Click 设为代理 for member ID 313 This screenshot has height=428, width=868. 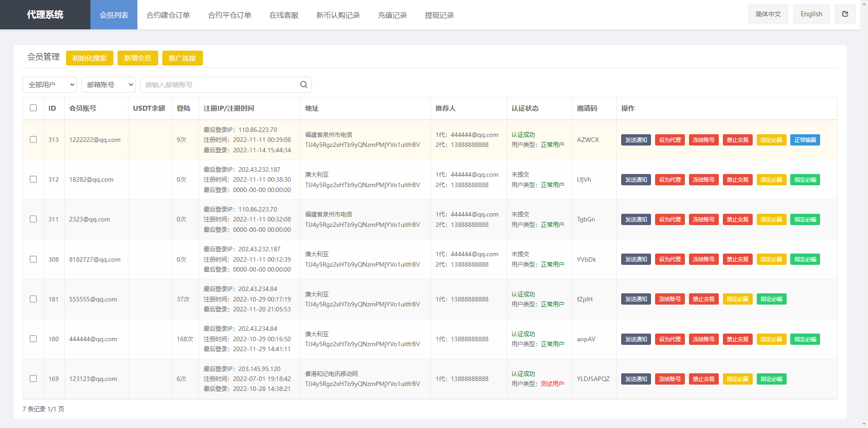tap(670, 140)
